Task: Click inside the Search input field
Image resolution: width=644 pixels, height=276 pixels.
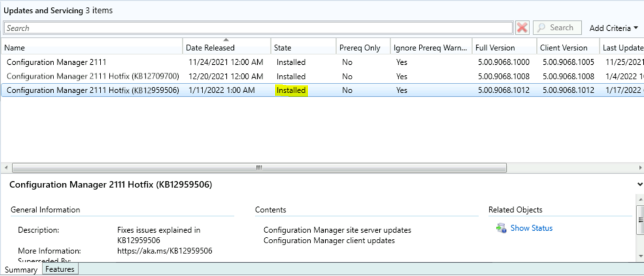Action: pos(258,28)
